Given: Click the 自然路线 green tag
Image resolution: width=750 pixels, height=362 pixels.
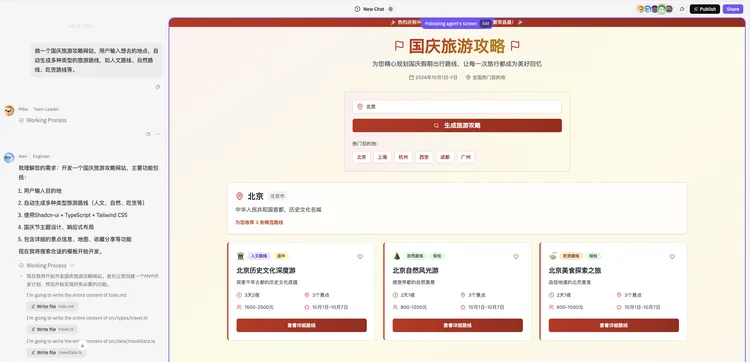Looking at the screenshot, I should [x=415, y=256].
